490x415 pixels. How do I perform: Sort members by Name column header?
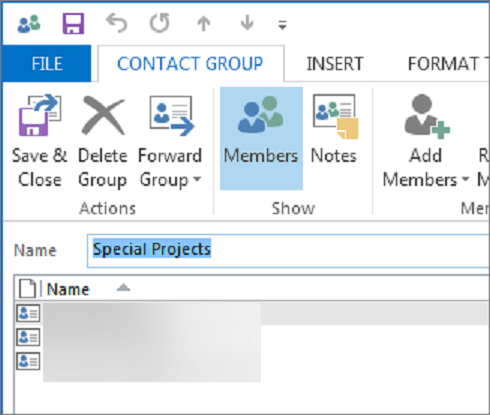pos(68,289)
